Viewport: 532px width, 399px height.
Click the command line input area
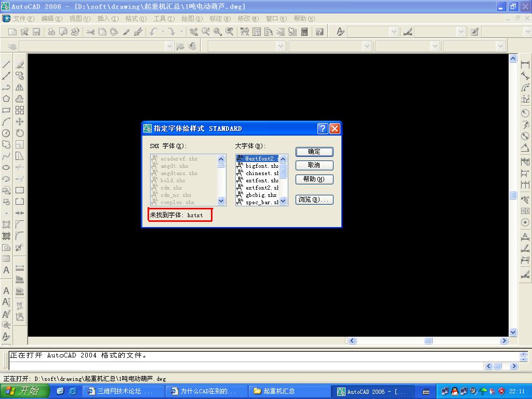(x=246, y=366)
